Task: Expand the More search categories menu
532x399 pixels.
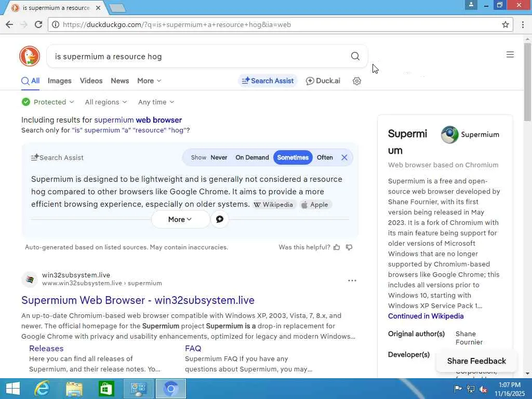Action: tap(149, 81)
